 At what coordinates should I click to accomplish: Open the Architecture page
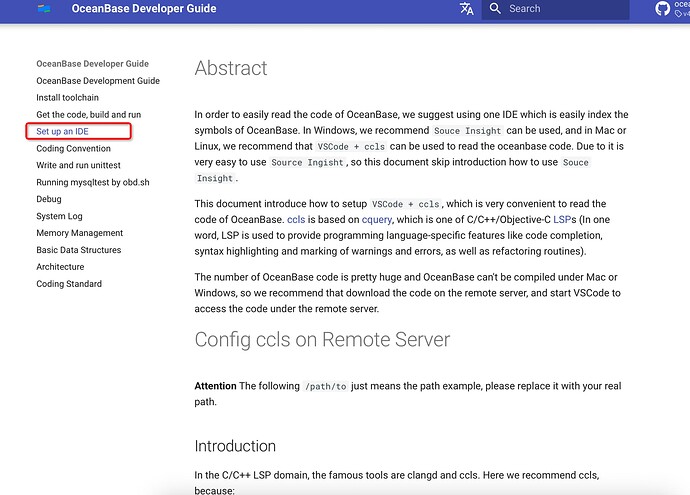[60, 267]
